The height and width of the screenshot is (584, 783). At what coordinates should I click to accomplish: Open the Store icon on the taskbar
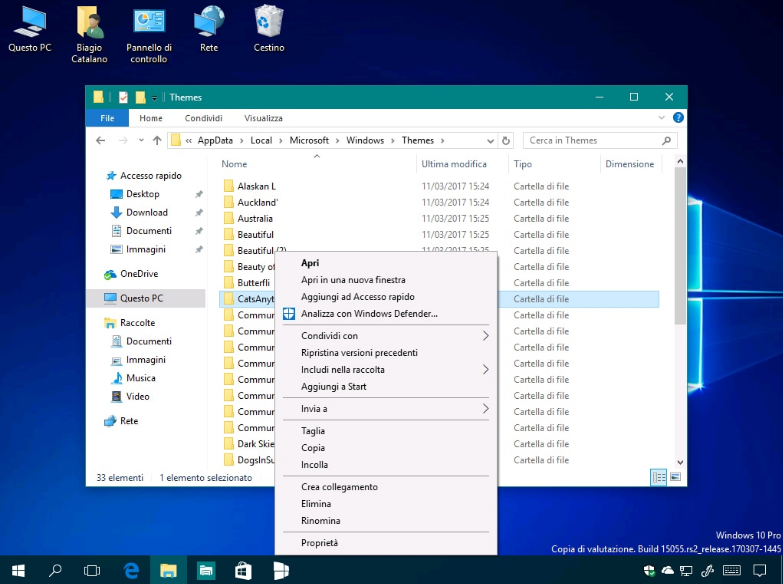click(243, 571)
